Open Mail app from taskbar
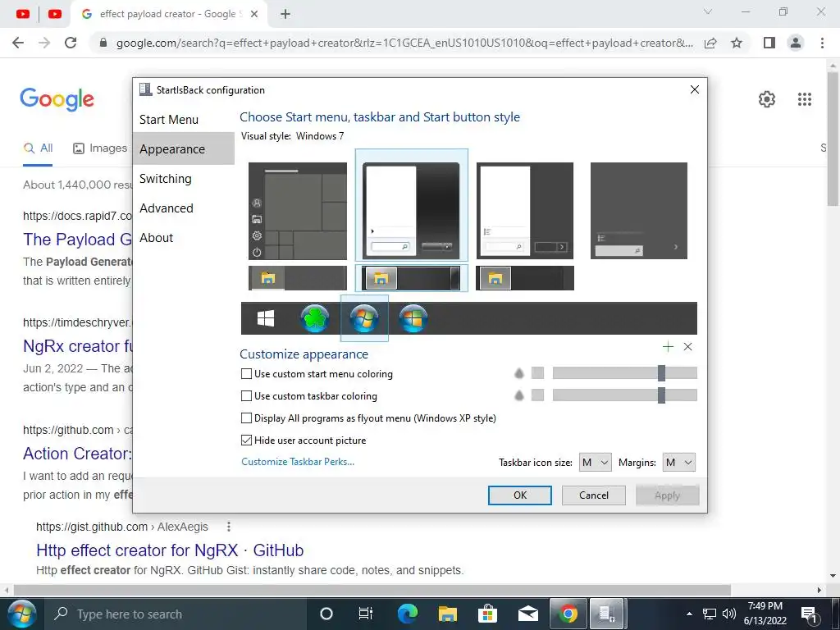The height and width of the screenshot is (630, 840). 528,614
